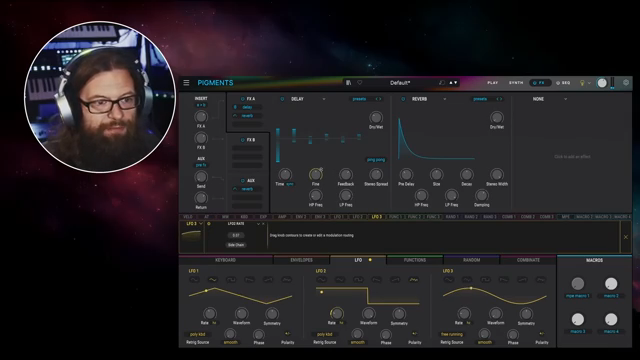Screen dimensions: 640x360
Task: Toggle the power icon in LFO2 Rate slot
Action: click(x=209, y=224)
